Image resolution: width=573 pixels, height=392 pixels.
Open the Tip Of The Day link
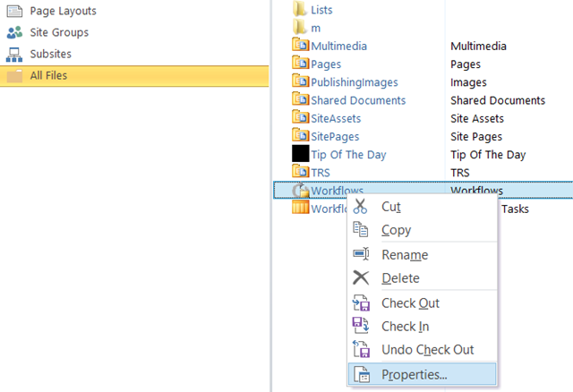tap(348, 155)
